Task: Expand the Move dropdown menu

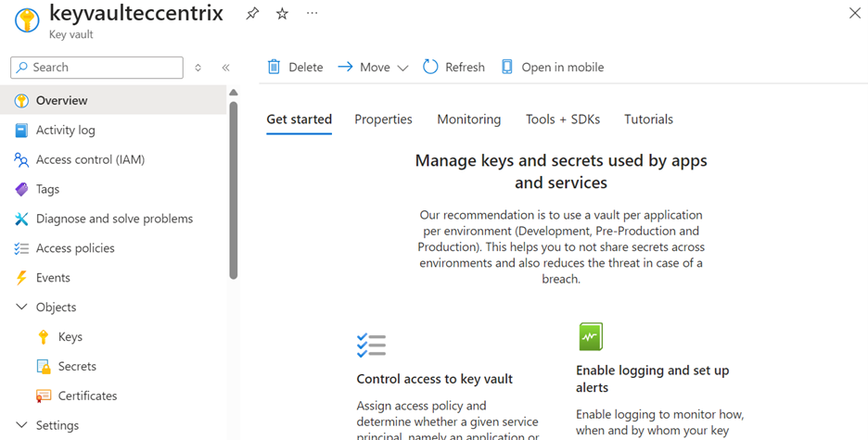Action: (402, 68)
